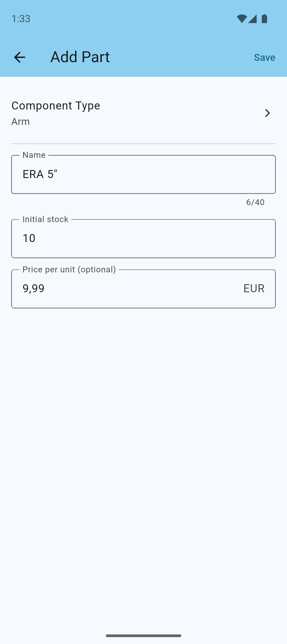Tap the battery status icon
The height and width of the screenshot is (644, 287).
tap(264, 19)
